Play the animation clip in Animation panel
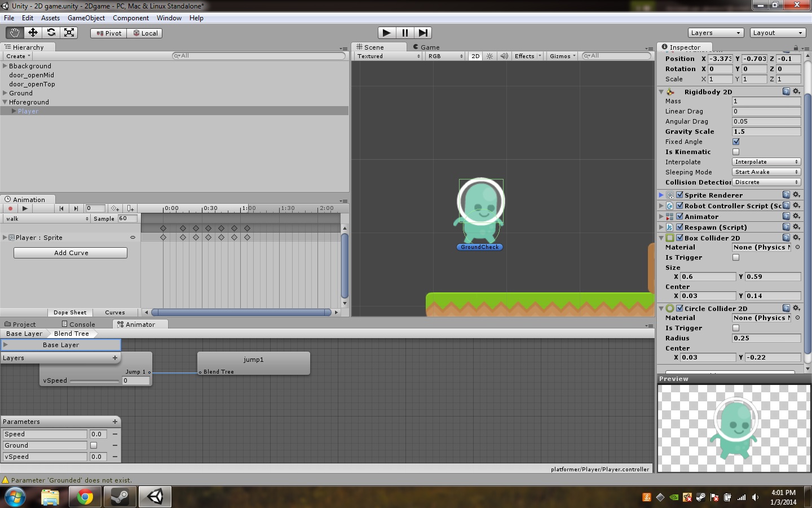812x508 pixels. (x=25, y=208)
